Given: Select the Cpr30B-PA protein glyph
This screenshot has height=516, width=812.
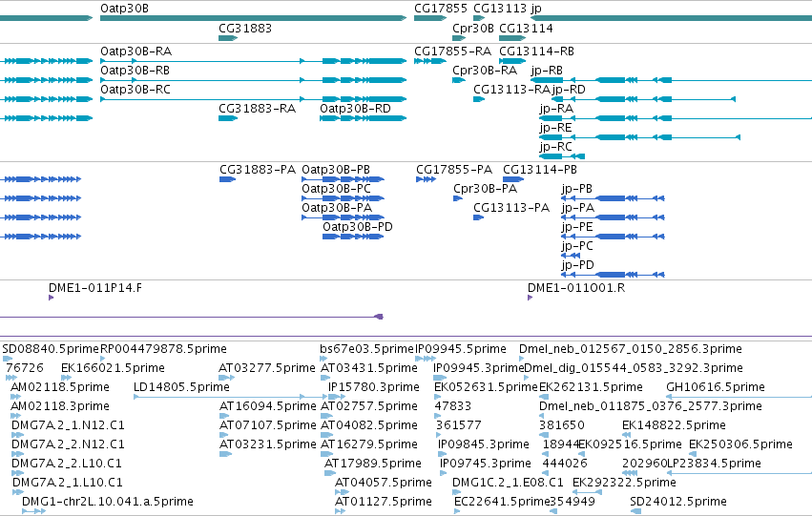Looking at the screenshot, I should (458, 198).
